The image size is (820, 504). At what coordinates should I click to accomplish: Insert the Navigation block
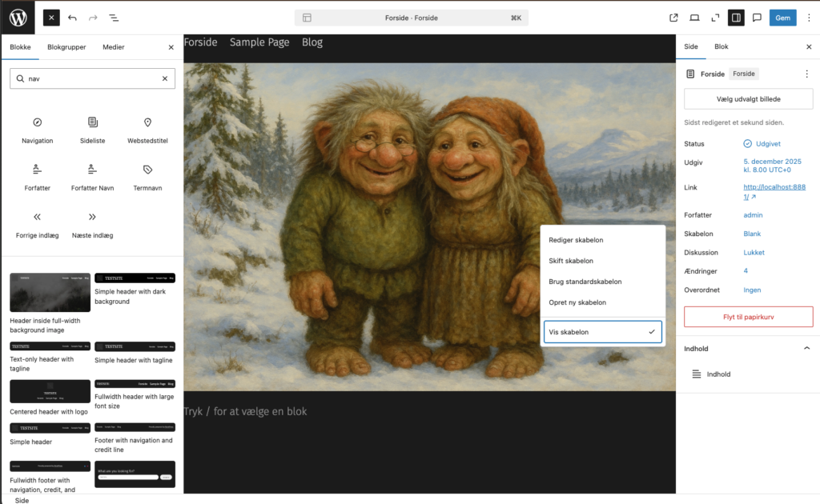[x=38, y=130]
